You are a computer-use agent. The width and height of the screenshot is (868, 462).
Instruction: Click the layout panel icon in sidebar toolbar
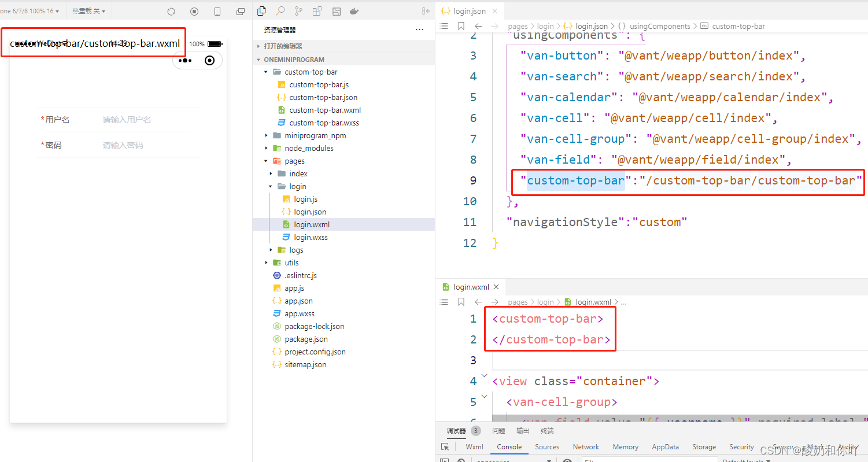coord(336,11)
